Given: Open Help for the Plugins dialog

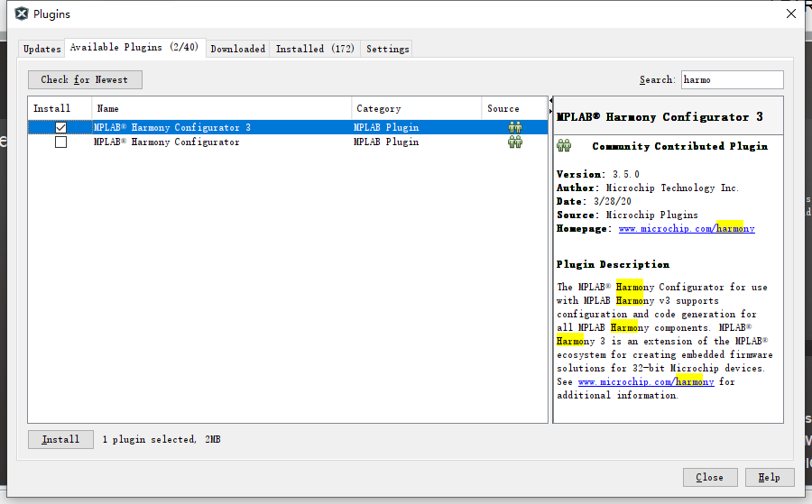Looking at the screenshot, I should coord(770,478).
